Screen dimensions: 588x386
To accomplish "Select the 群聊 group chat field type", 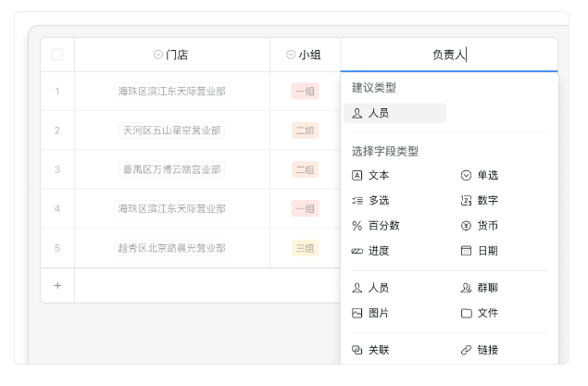I will [x=479, y=288].
